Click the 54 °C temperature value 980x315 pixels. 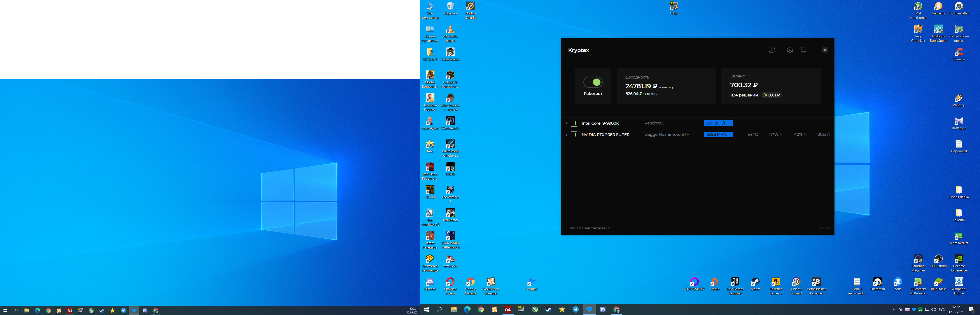pos(752,135)
